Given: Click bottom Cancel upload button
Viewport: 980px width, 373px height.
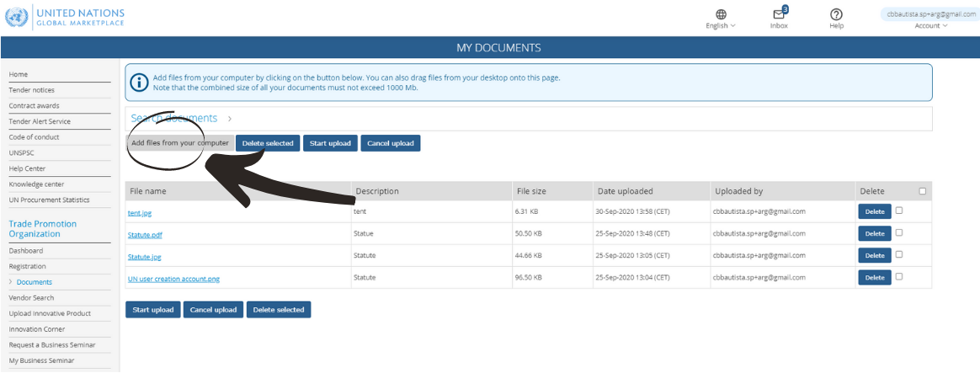Looking at the screenshot, I should (x=213, y=309).
